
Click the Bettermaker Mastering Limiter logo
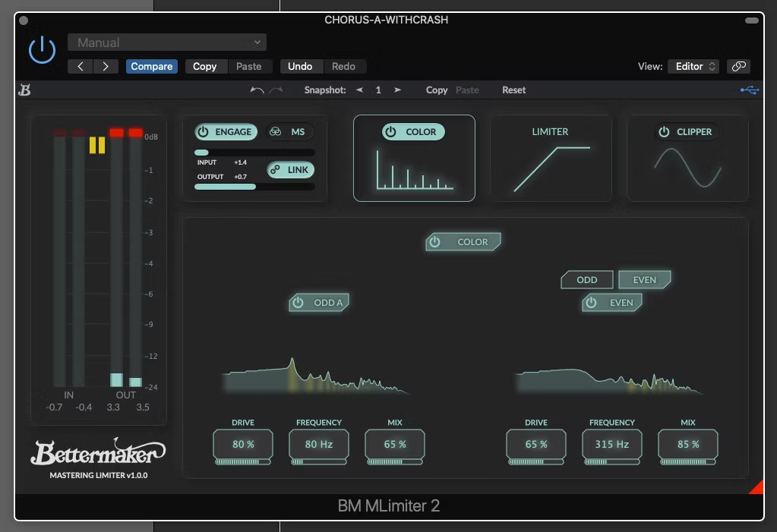(98, 458)
